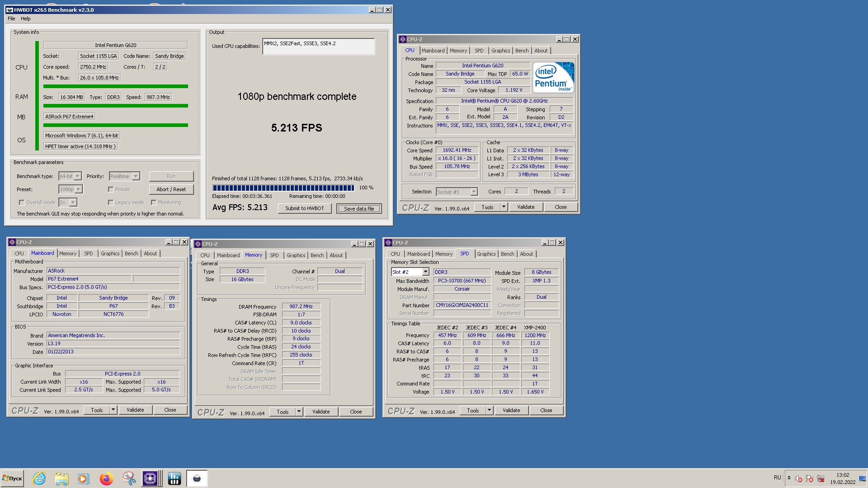
Task: Open the Пуск start button
Action: pyautogui.click(x=12, y=478)
